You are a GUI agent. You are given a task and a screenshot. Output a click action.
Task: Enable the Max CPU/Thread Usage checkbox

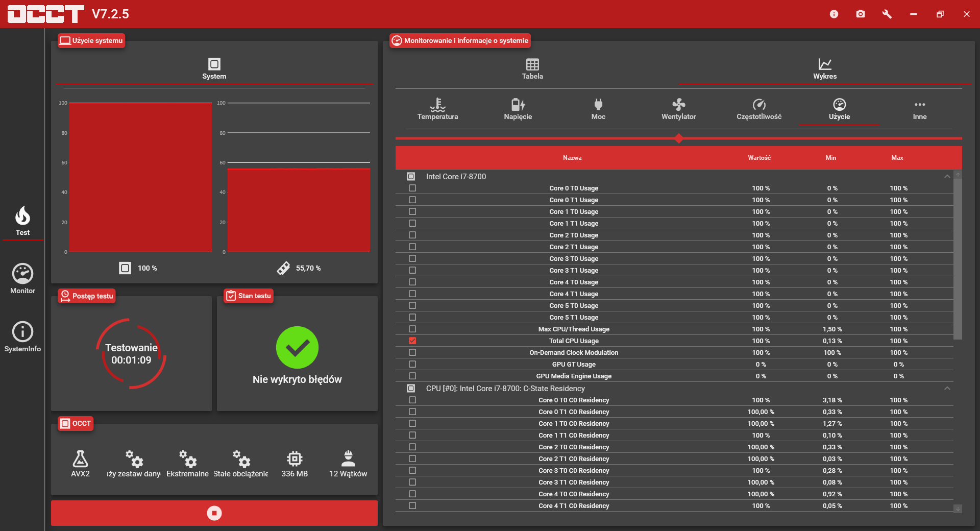(412, 329)
